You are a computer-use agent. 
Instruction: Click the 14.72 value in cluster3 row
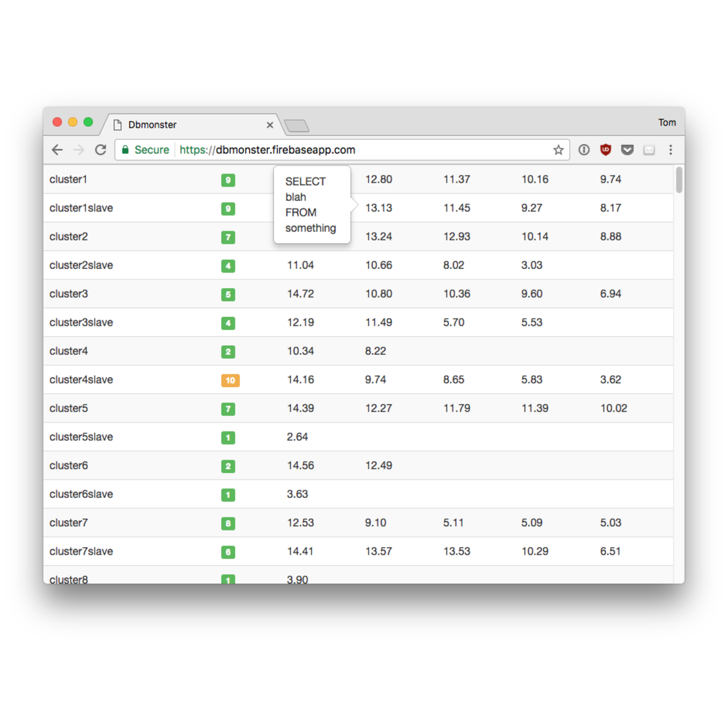[300, 294]
